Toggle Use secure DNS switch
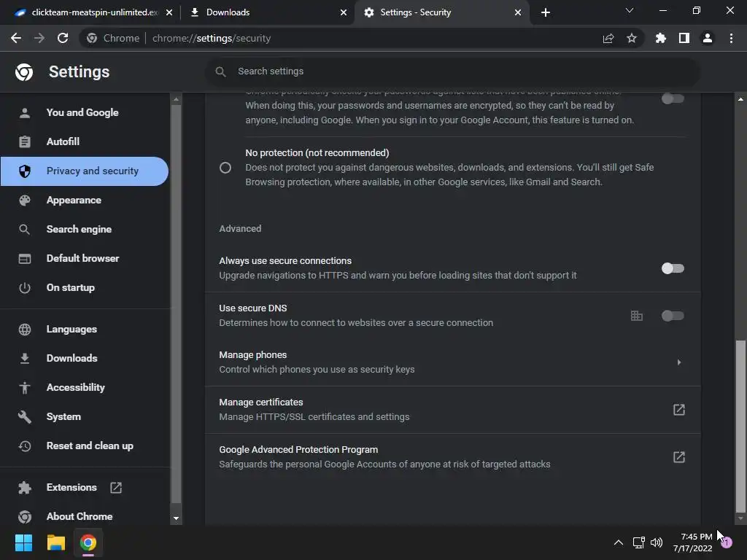Image resolution: width=747 pixels, height=560 pixels. tap(673, 316)
